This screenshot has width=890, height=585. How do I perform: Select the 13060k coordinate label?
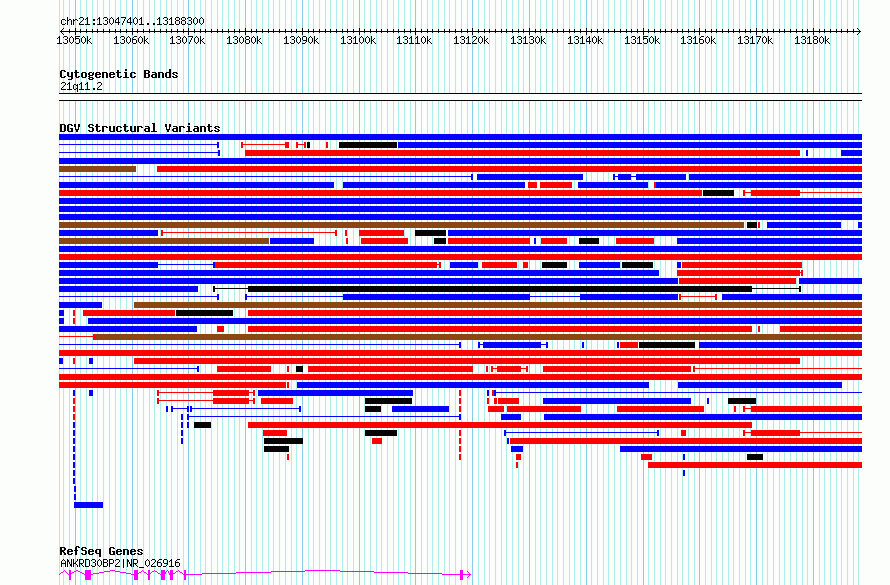tap(131, 40)
